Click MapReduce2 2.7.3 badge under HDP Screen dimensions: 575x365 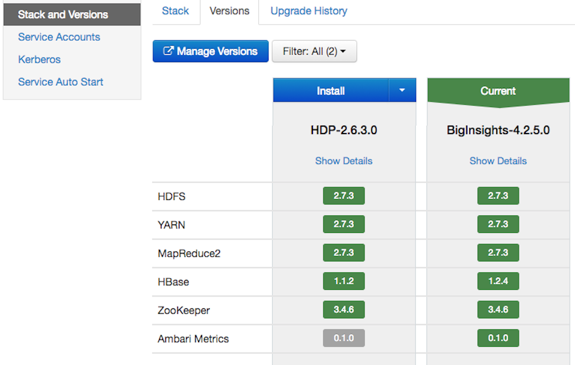coord(344,253)
